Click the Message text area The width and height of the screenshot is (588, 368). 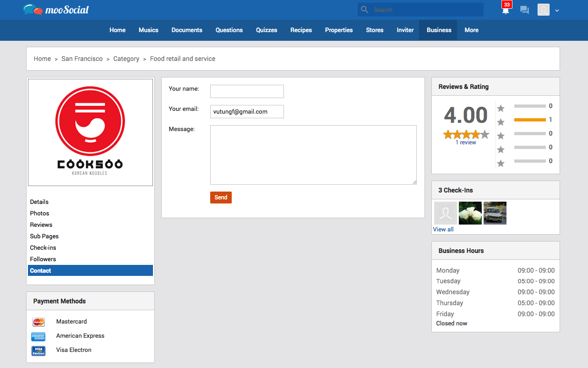pos(313,155)
